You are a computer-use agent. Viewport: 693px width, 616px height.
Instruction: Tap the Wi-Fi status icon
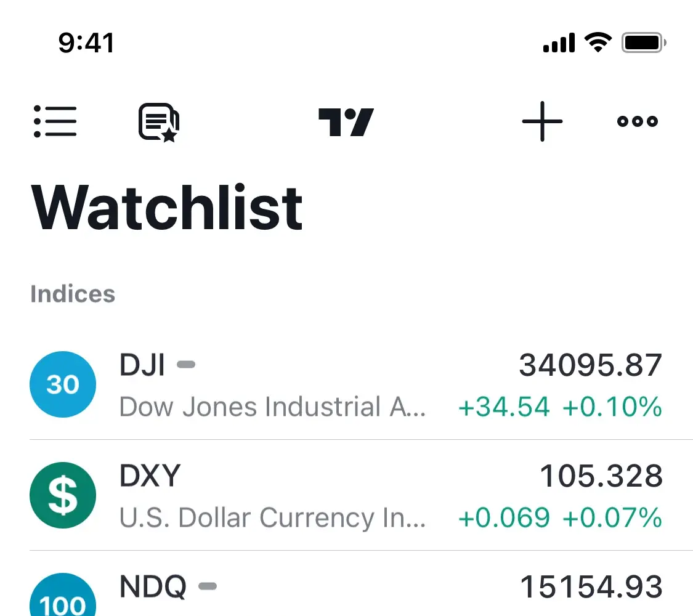[597, 43]
